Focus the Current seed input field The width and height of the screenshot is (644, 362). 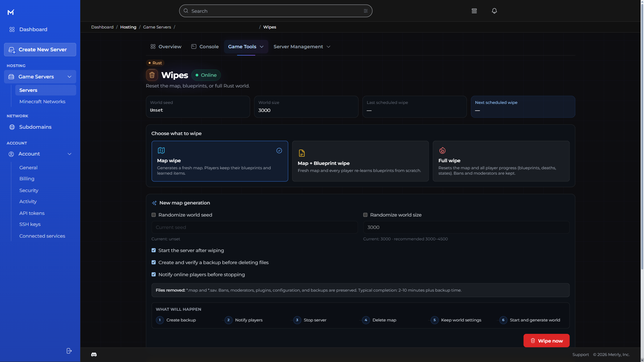click(x=255, y=227)
